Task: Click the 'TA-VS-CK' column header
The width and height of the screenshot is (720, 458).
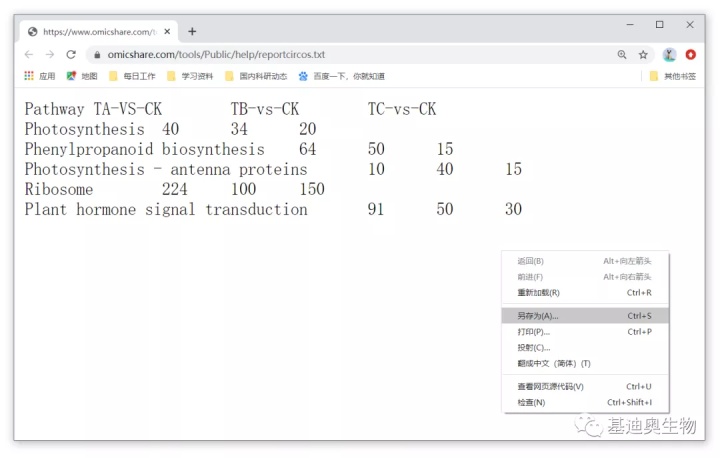Action: (128, 109)
